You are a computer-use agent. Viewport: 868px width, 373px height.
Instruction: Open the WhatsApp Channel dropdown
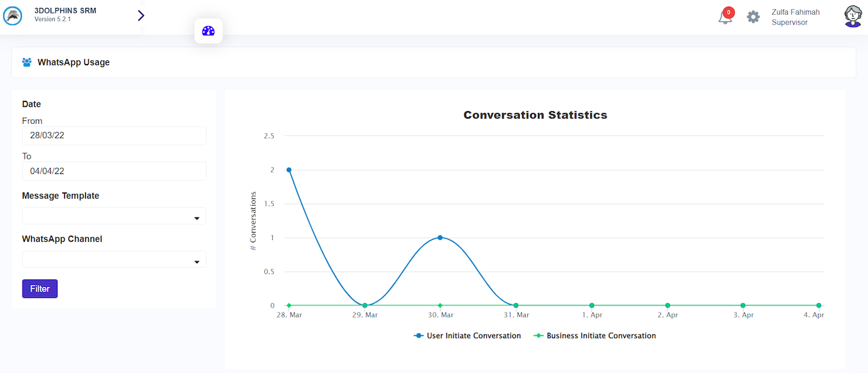[x=114, y=259]
